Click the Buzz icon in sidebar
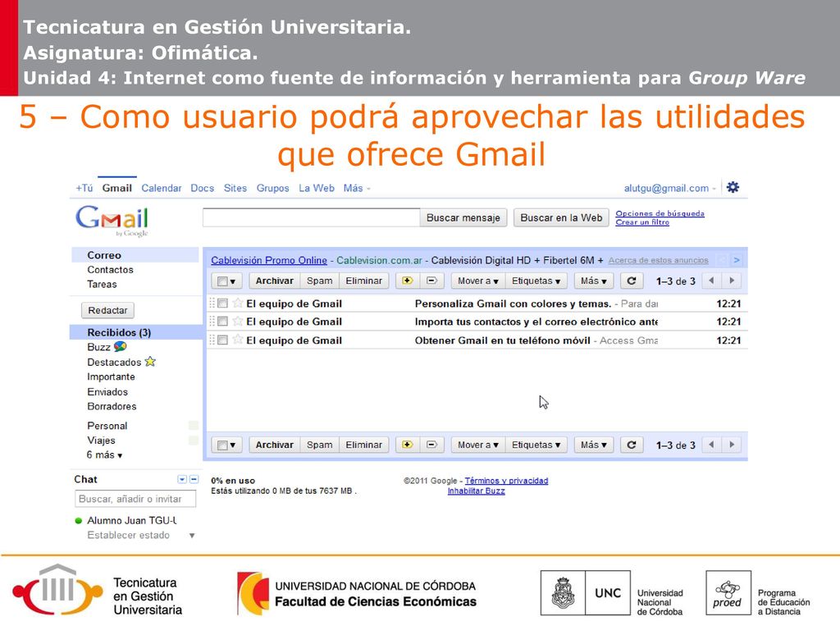Viewport: 840px width, 630px height. tap(121, 347)
